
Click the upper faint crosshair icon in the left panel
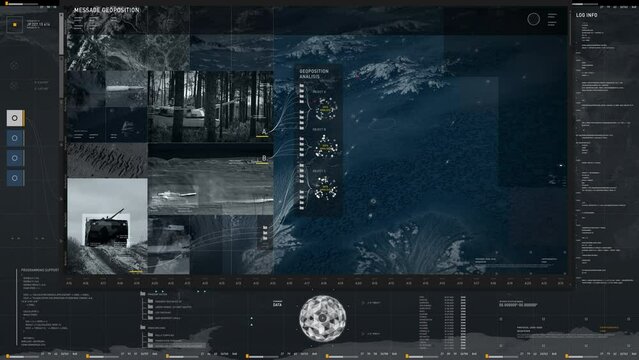click(x=14, y=65)
